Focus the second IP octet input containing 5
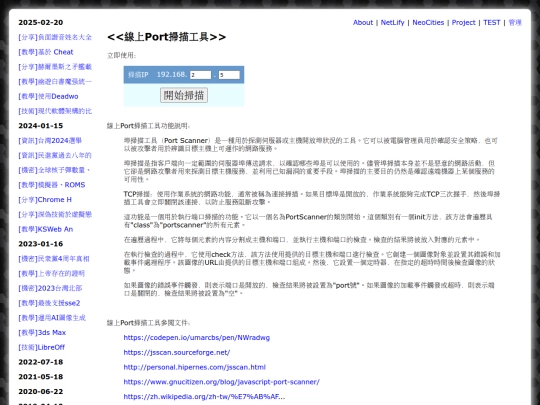 (x=229, y=75)
